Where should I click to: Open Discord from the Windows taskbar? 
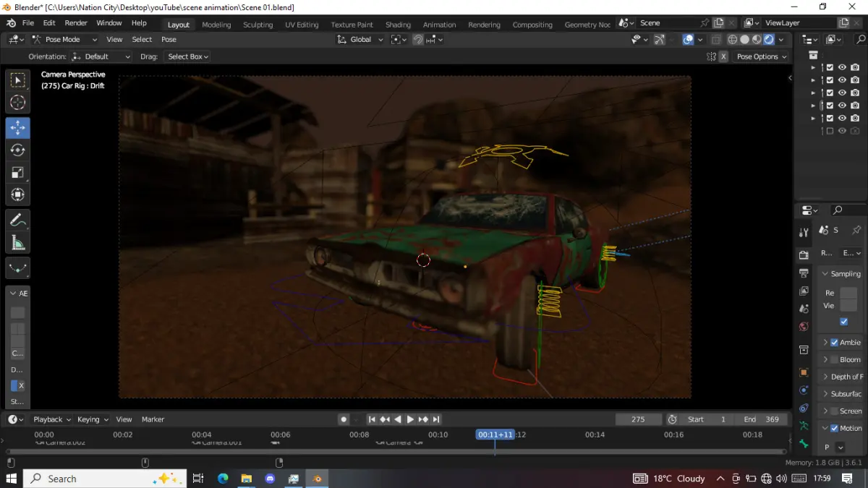click(270, 479)
